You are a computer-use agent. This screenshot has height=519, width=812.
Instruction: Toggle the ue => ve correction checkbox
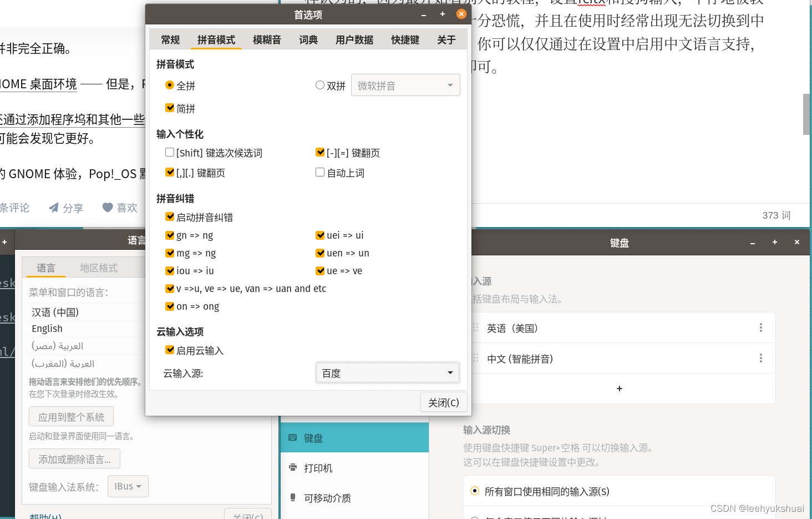click(320, 270)
